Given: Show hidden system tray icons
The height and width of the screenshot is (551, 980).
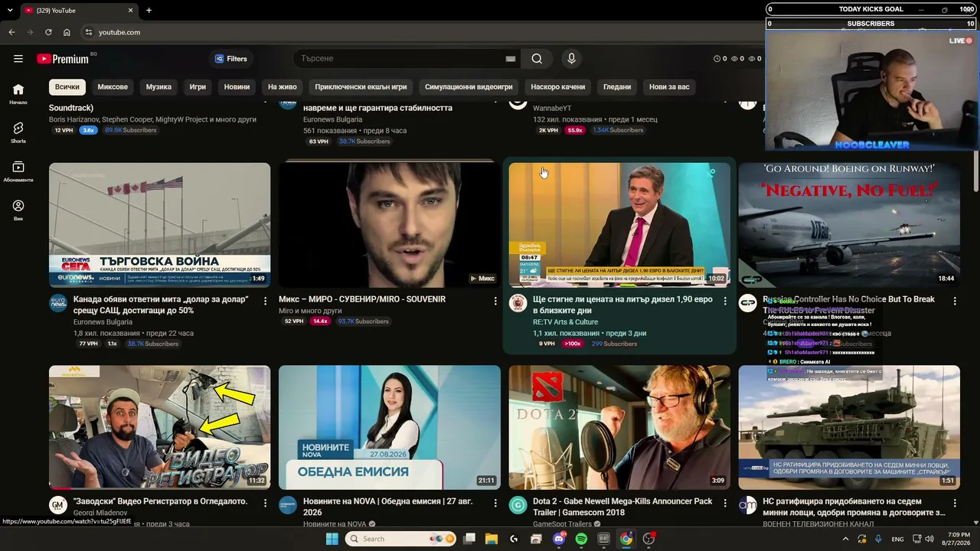Looking at the screenshot, I should (x=845, y=539).
